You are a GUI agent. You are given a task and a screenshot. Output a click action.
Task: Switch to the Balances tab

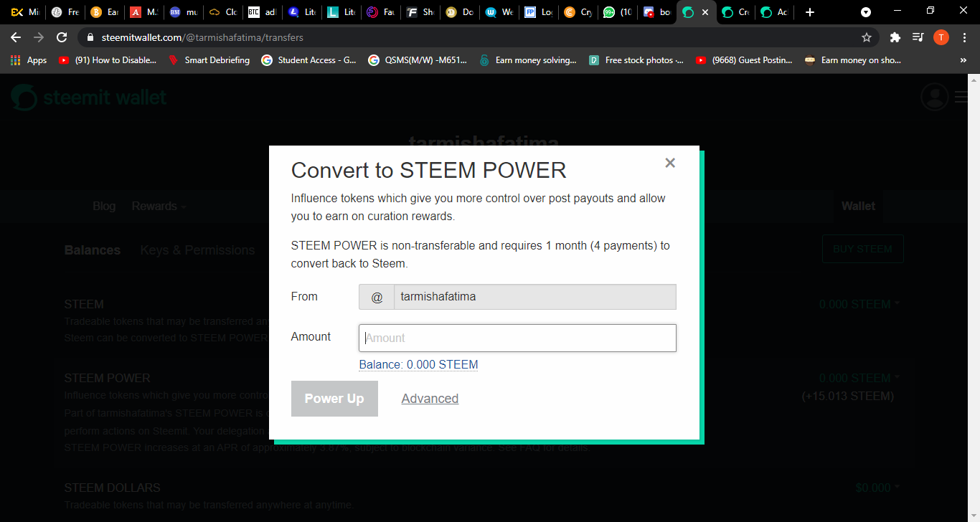pos(93,250)
